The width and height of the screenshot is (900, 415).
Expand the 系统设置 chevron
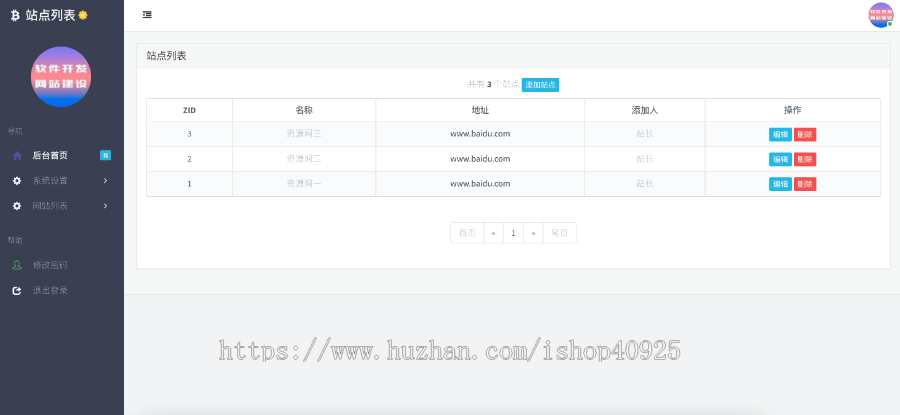click(x=106, y=181)
